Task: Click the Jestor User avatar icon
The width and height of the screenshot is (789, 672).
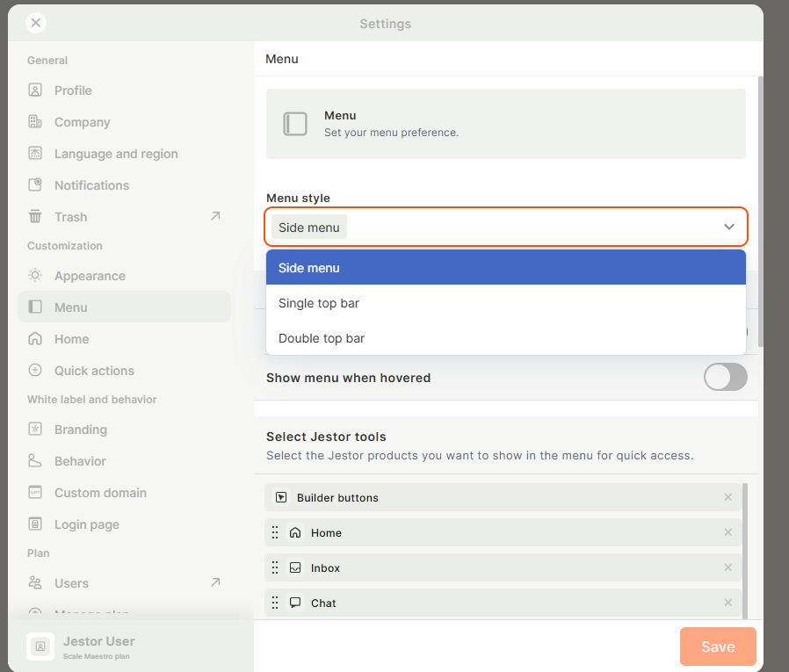Action: [40, 647]
